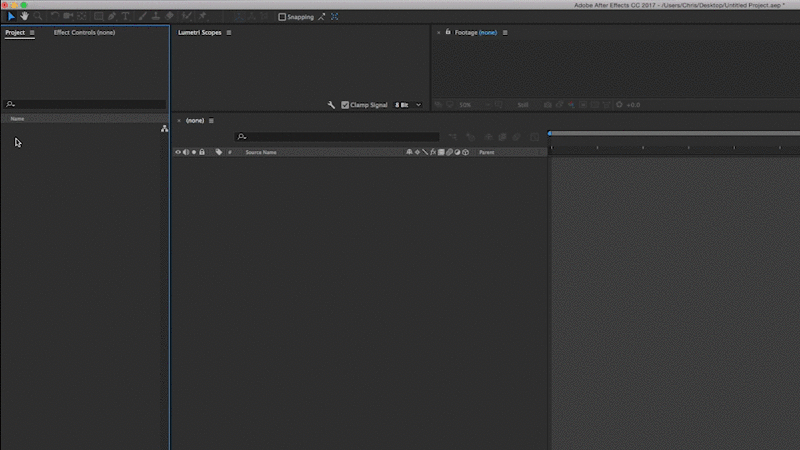This screenshot has width=800, height=450.
Task: Click the Video eye column icon
Action: click(178, 152)
